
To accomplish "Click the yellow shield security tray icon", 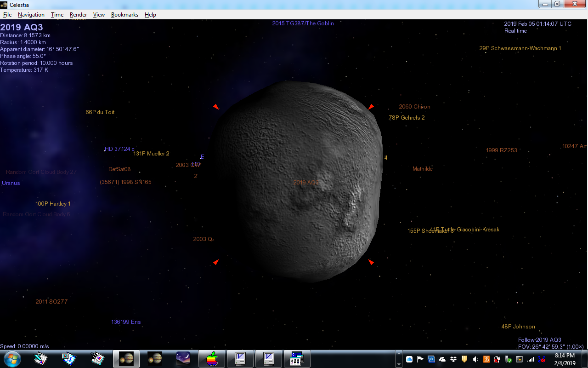I will tap(464, 359).
